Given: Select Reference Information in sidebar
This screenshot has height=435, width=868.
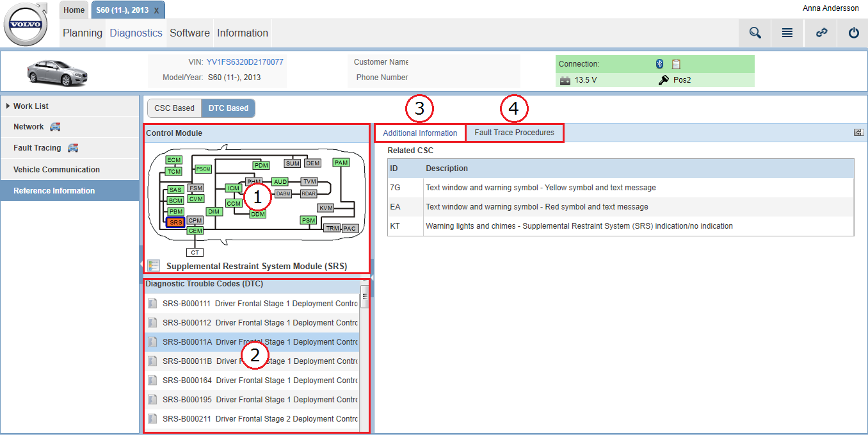Looking at the screenshot, I should pyautogui.click(x=70, y=191).
